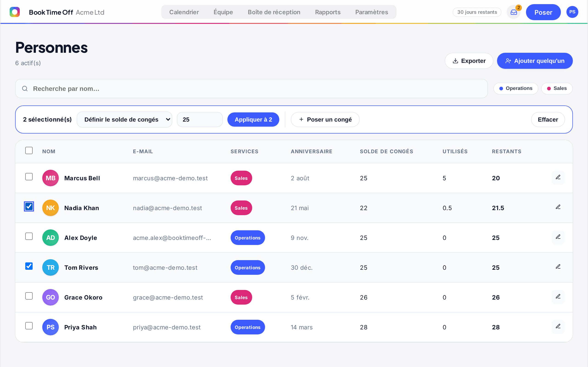Click the Appliquer à 2 button

tap(253, 120)
